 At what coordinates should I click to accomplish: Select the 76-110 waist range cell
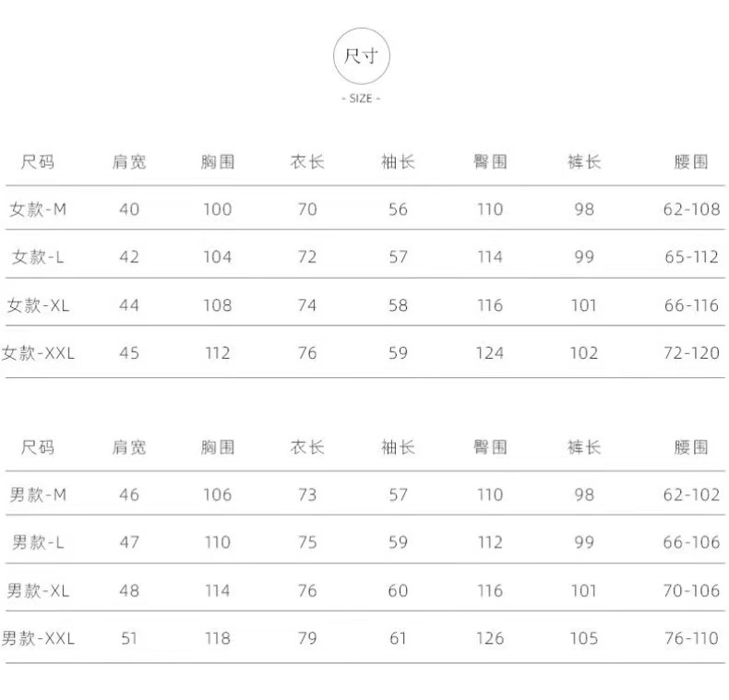691,638
